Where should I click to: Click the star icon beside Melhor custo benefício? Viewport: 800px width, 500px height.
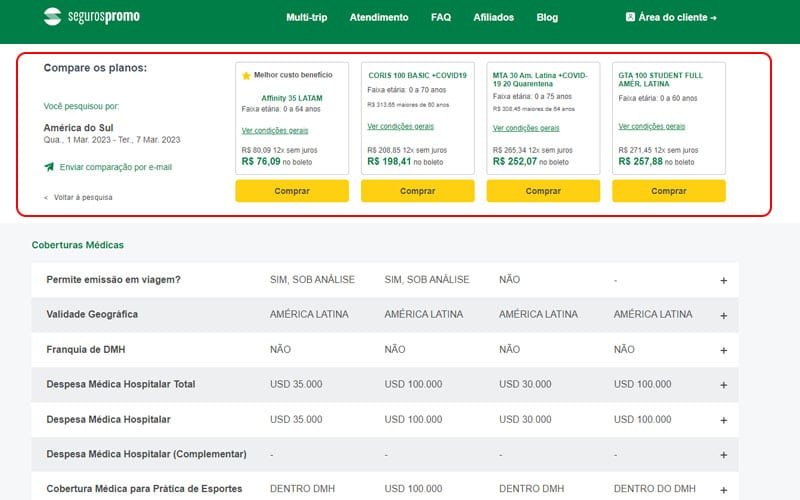pos(246,76)
